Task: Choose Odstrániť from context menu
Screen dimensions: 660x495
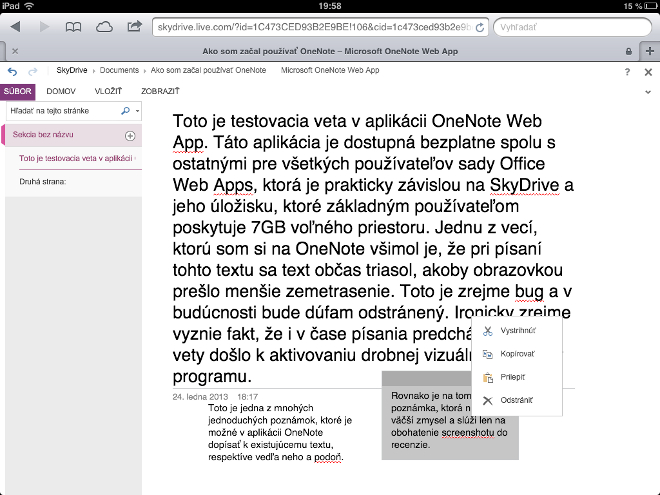Action: pos(516,400)
